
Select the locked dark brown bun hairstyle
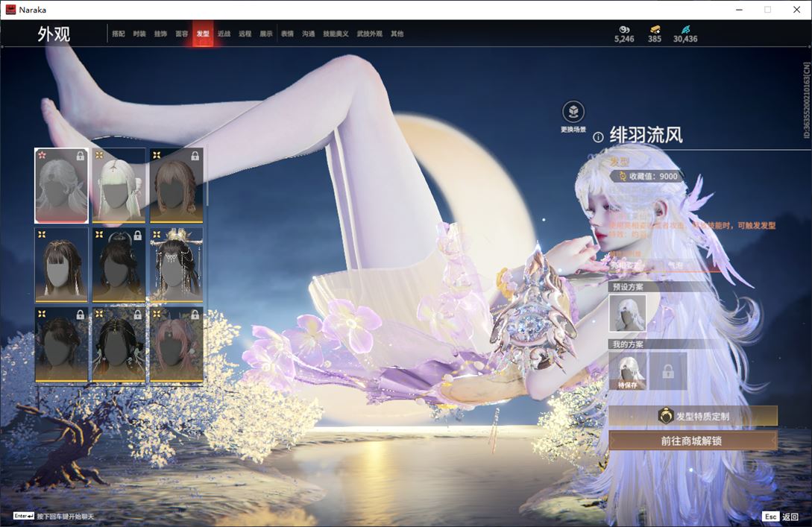pos(62,345)
